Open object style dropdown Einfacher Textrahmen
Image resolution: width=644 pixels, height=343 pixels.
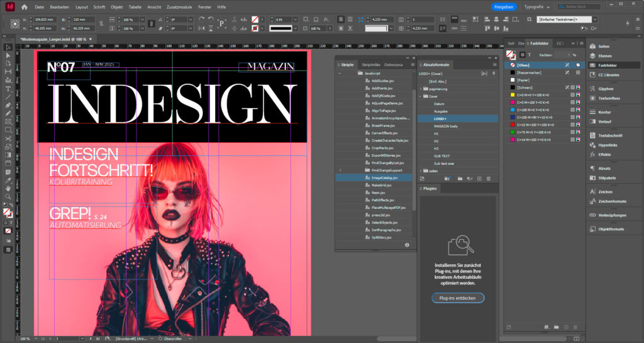595,20
